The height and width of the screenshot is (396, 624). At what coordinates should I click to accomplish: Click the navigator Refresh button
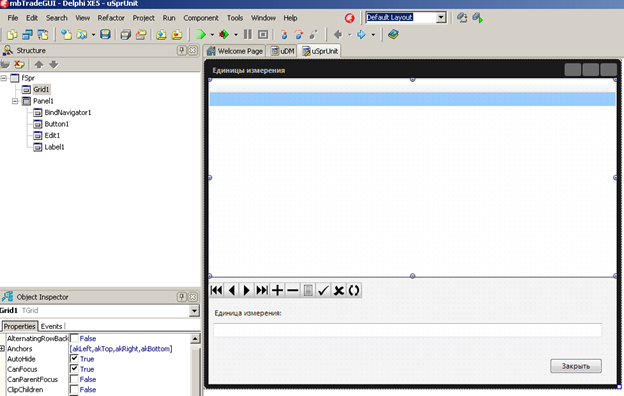pos(354,290)
